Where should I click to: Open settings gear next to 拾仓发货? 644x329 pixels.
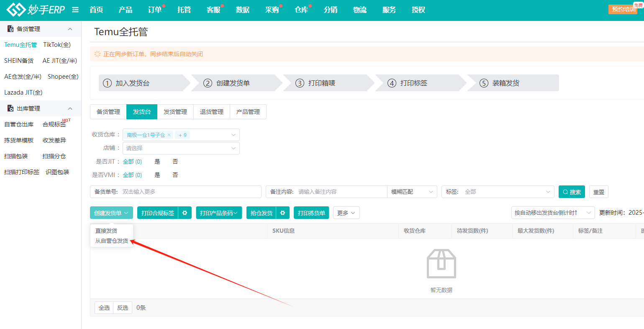pos(283,213)
